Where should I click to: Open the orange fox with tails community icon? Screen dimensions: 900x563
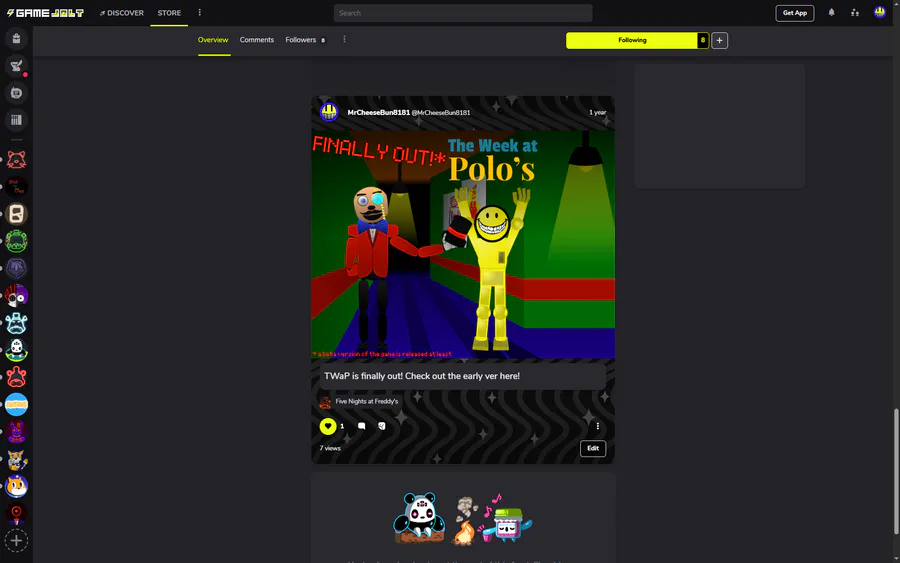[16, 459]
